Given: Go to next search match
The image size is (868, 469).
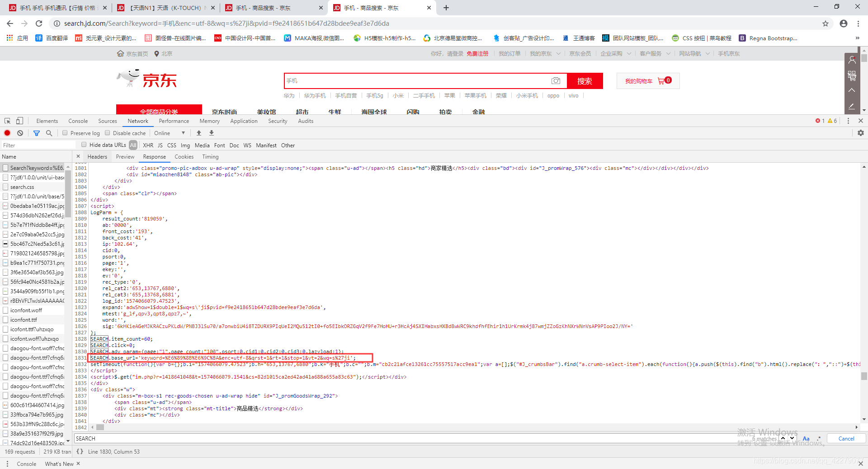Looking at the screenshot, I should point(792,438).
